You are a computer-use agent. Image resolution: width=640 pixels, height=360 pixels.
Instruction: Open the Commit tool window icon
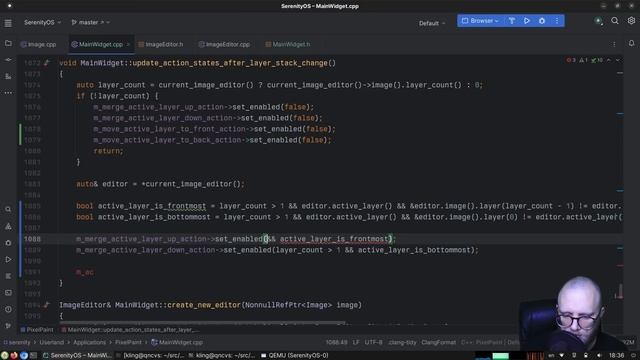[8, 60]
